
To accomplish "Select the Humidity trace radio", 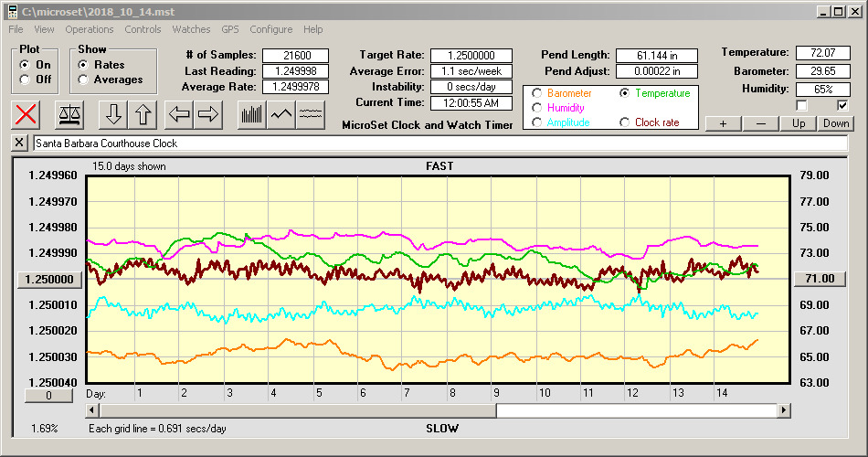I will [x=536, y=108].
